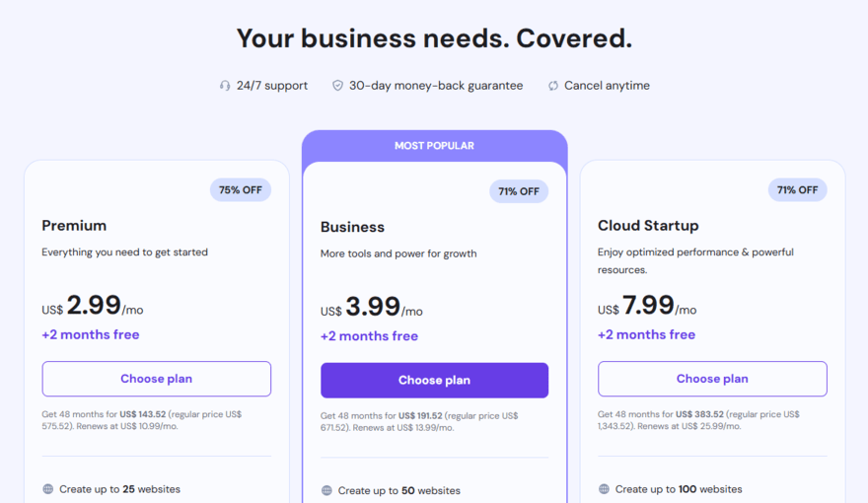Click the US$ 3.99/mo Business price

[x=372, y=308]
